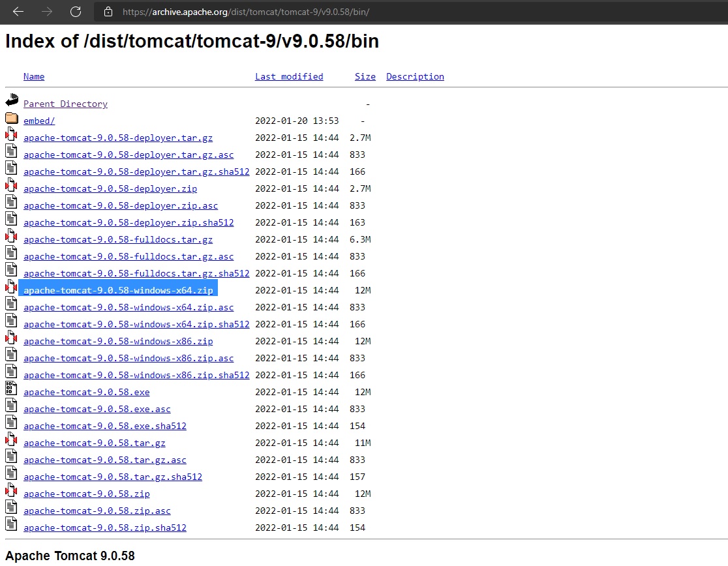Download the apache-tomcat-9.0.58.exe installer
This screenshot has width=728, height=566.
(x=86, y=392)
